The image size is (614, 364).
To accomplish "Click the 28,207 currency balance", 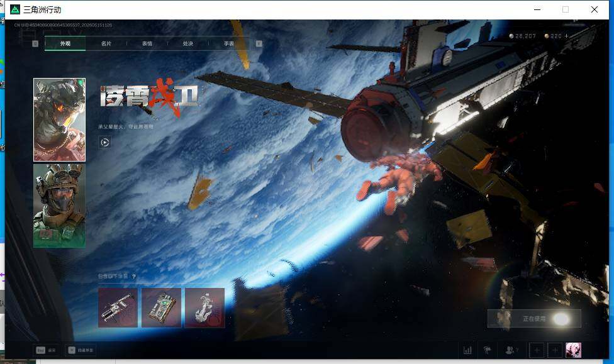I will tap(522, 36).
